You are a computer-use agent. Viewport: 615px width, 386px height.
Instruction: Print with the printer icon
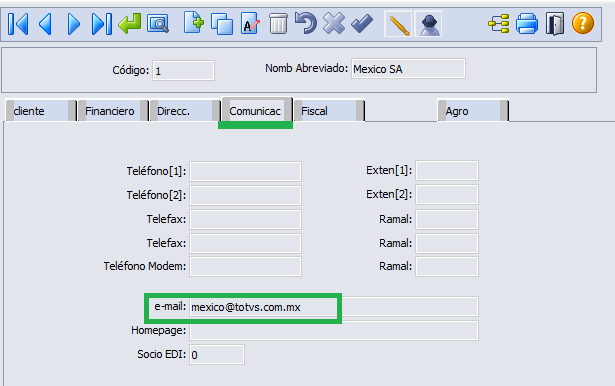coord(527,24)
